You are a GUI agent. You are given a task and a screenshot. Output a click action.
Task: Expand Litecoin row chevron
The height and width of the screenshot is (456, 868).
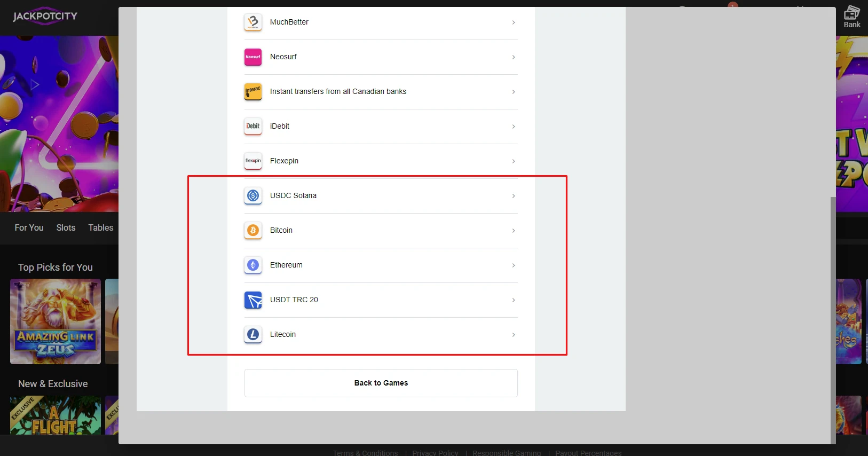(x=514, y=335)
